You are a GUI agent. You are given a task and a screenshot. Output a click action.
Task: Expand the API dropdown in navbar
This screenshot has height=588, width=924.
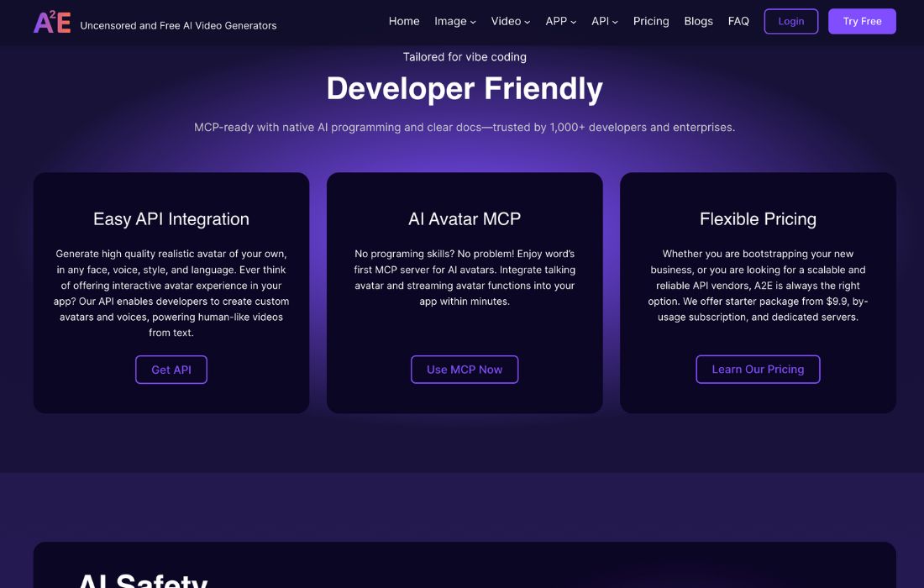pyautogui.click(x=604, y=21)
